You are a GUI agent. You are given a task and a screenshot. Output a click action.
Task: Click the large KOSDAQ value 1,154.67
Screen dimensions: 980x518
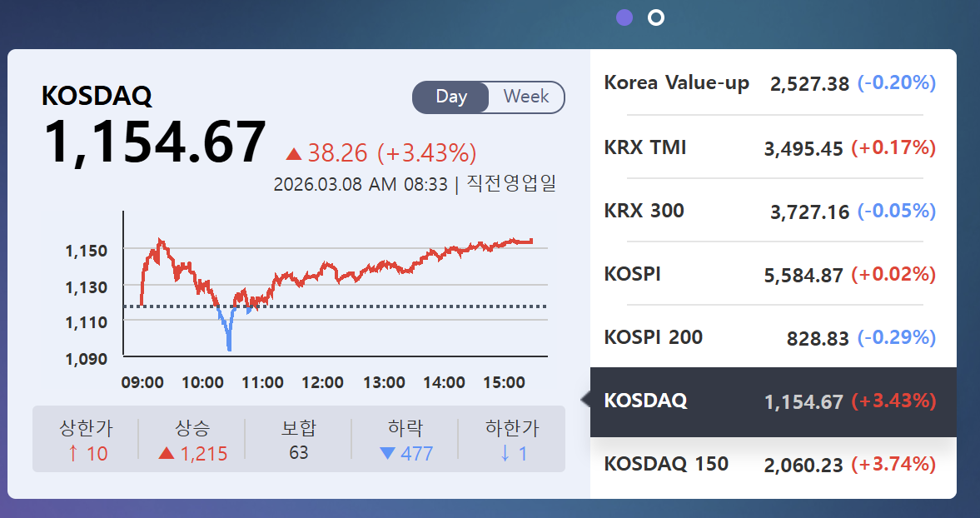click(154, 143)
